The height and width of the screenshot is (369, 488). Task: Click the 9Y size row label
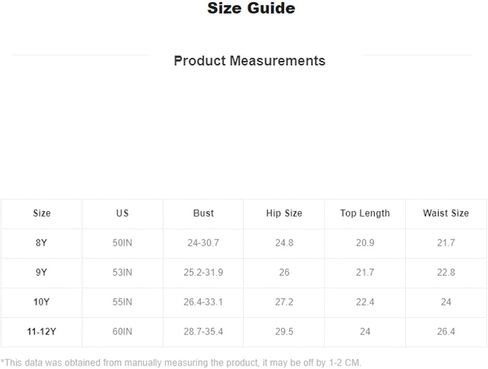41,272
